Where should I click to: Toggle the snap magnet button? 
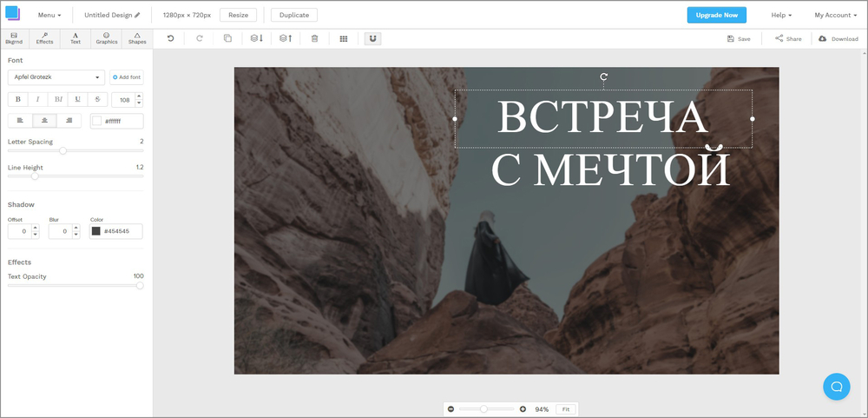[372, 38]
